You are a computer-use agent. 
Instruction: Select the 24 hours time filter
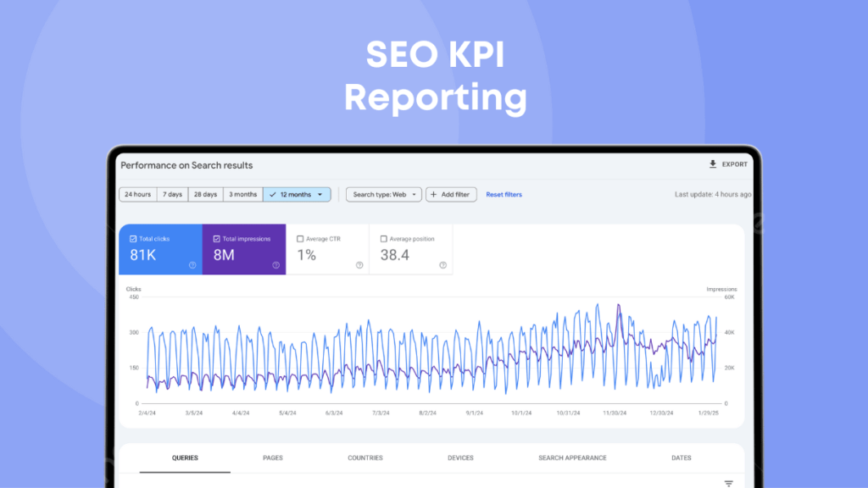(137, 194)
